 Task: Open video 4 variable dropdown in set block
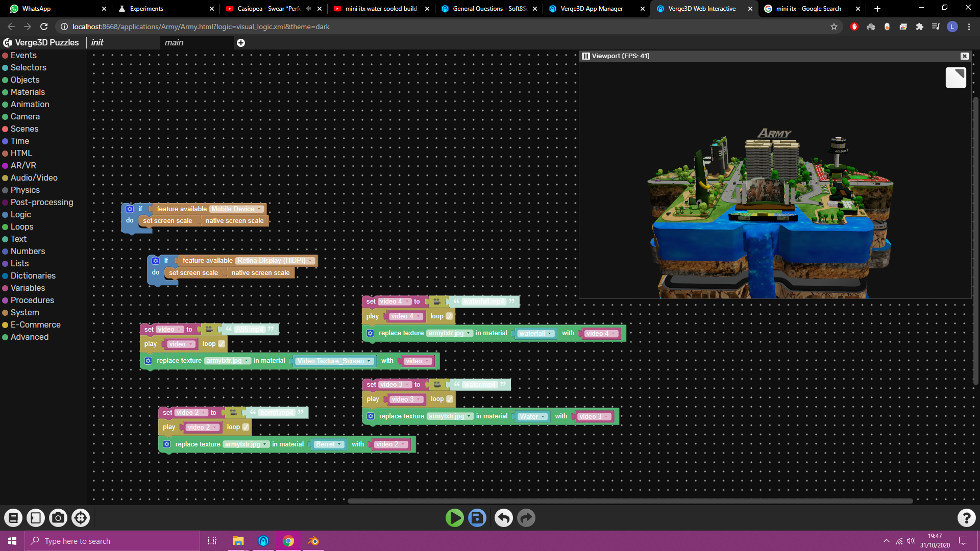395,302
